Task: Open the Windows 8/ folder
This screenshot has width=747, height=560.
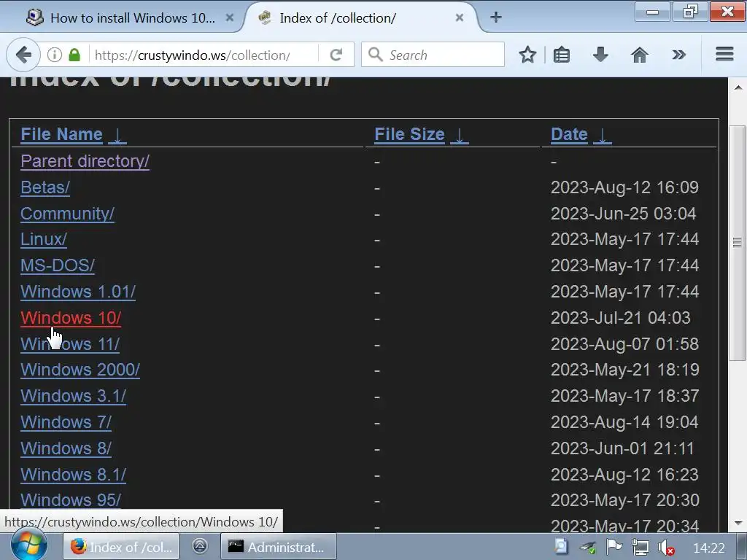Action: click(x=66, y=448)
